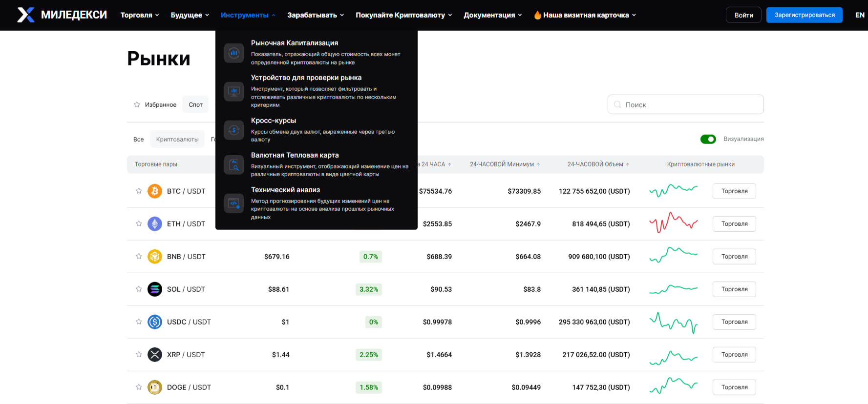
Task: Open the Зарабатывать dropdown menu
Action: point(315,15)
